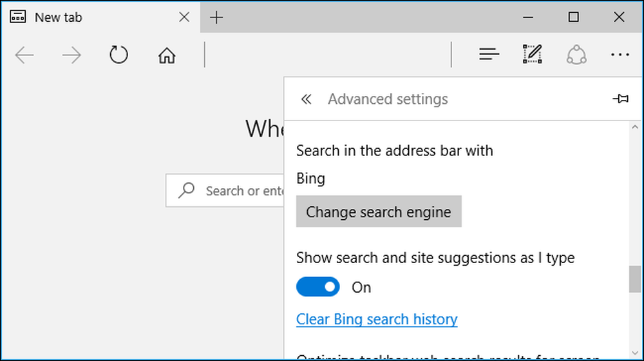This screenshot has width=644, height=361.
Task: Click the magnifier icon in search box
Action: click(186, 190)
